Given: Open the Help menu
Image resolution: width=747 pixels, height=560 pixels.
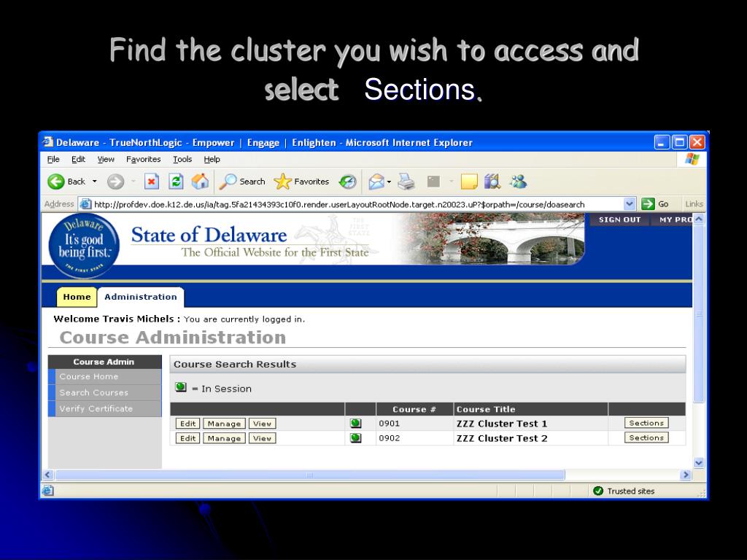Looking at the screenshot, I should point(212,159).
